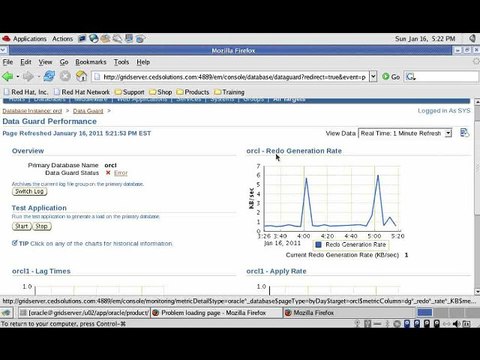Click the Google search box
This screenshot has width=480, height=360.
(x=442, y=77)
